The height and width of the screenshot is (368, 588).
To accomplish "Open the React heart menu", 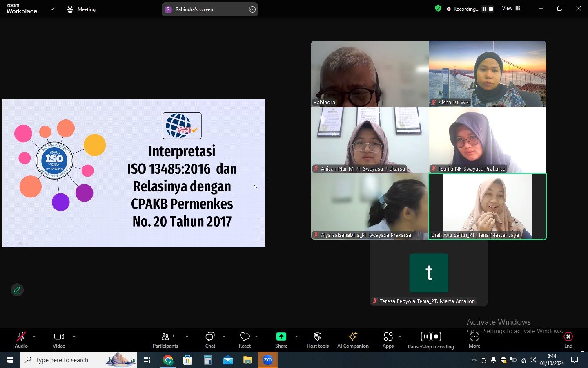I will tap(245, 340).
